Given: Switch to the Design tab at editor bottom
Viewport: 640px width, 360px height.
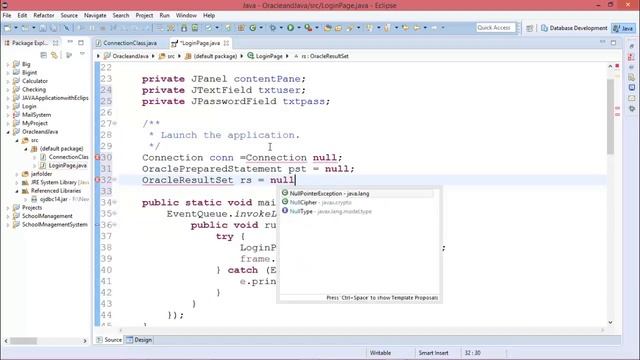Looking at the screenshot, I should pyautogui.click(x=139, y=340).
